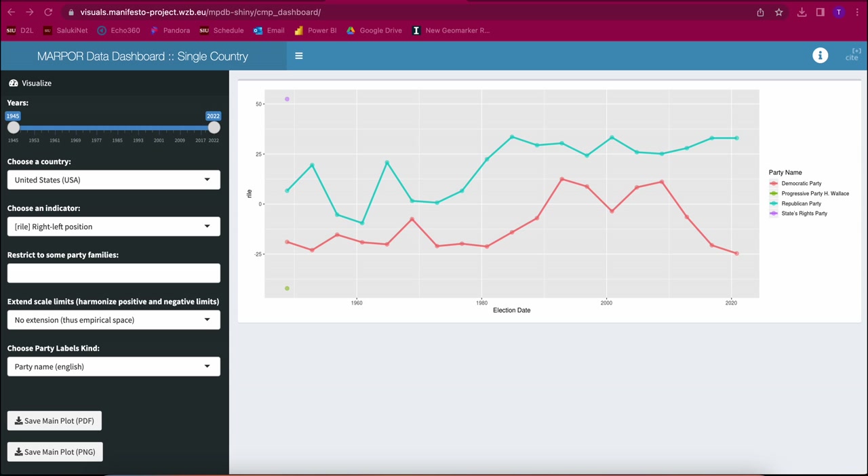Click Save Main Plot (PDF) button
The image size is (868, 476).
pos(55,421)
